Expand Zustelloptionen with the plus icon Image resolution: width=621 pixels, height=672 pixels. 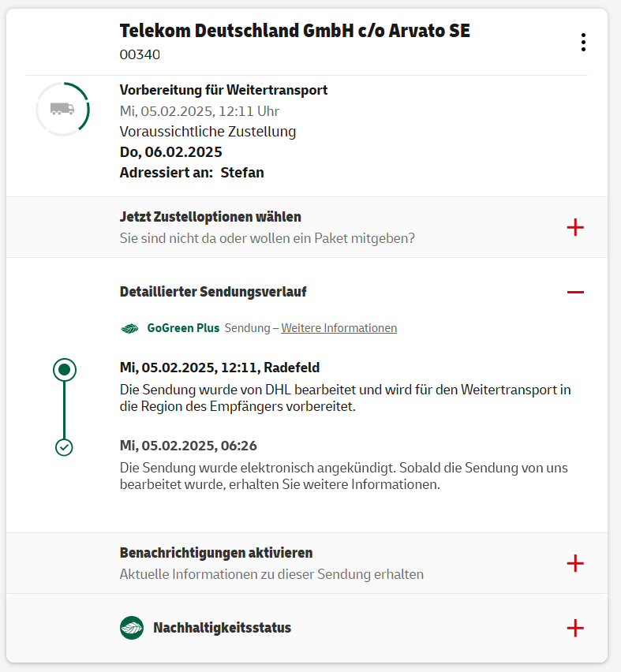click(575, 227)
